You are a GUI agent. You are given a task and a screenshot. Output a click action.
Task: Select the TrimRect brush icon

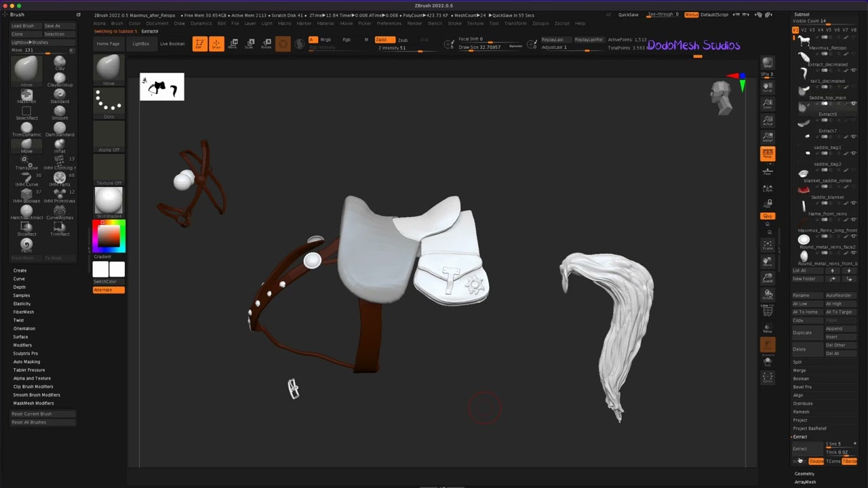coord(60,228)
